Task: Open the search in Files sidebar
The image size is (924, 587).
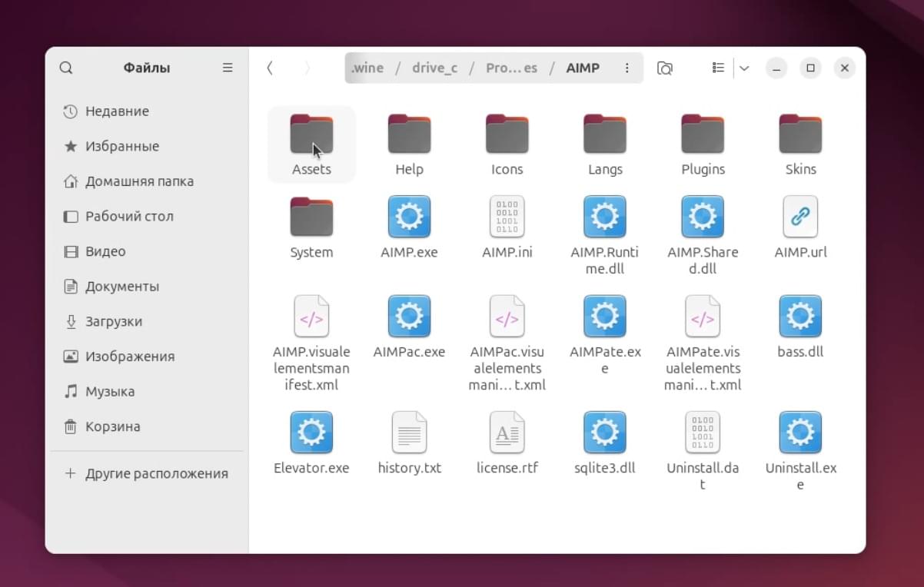Action: coord(66,68)
